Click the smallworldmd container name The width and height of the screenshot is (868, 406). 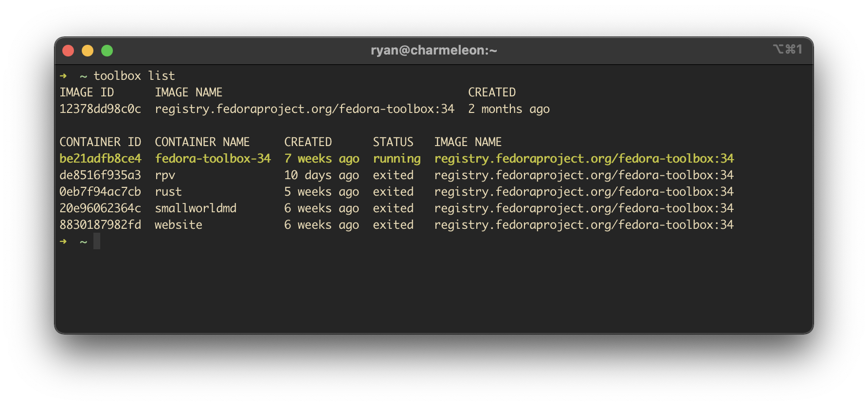(196, 208)
